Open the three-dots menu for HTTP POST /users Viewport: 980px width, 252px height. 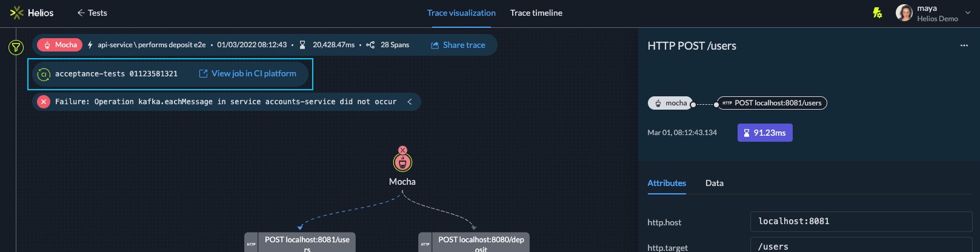964,45
